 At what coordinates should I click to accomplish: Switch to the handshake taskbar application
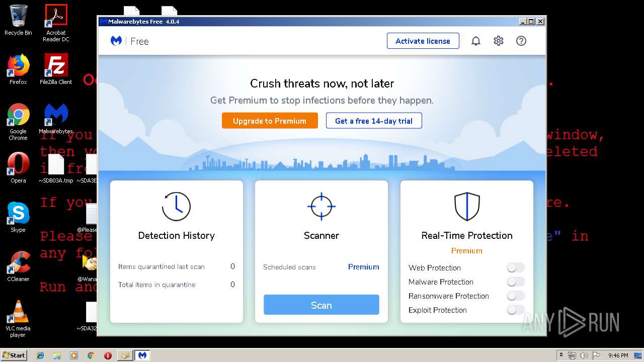click(x=125, y=355)
